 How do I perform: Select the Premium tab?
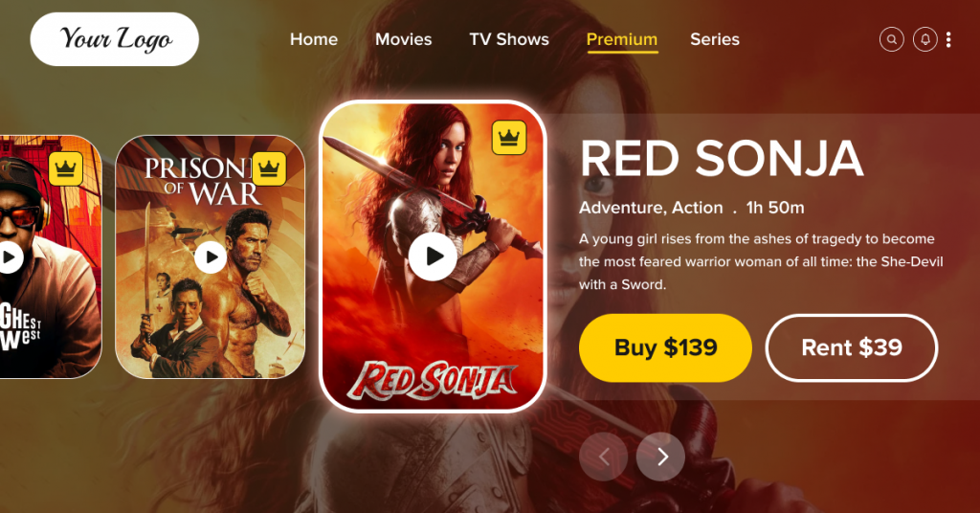click(622, 40)
